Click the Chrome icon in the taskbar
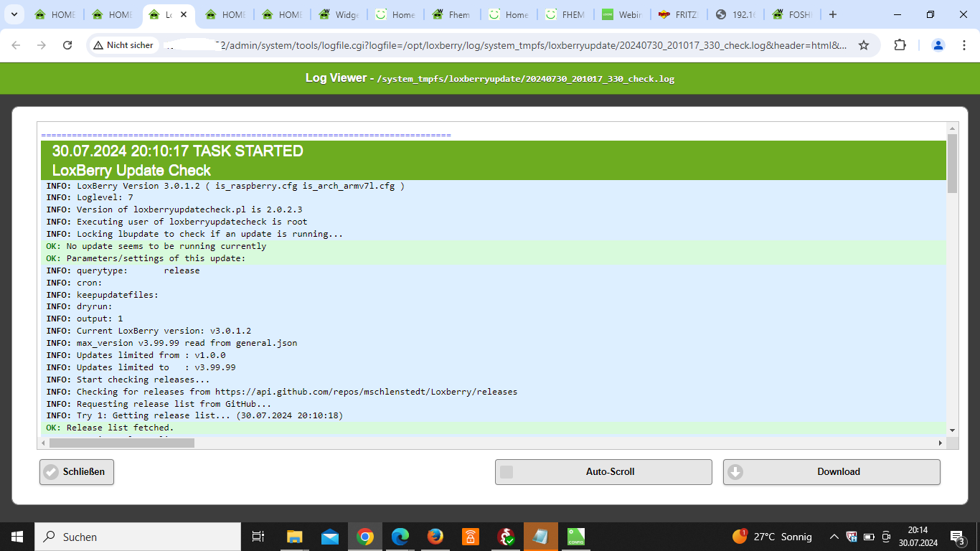Image resolution: width=980 pixels, height=551 pixels. click(x=365, y=537)
